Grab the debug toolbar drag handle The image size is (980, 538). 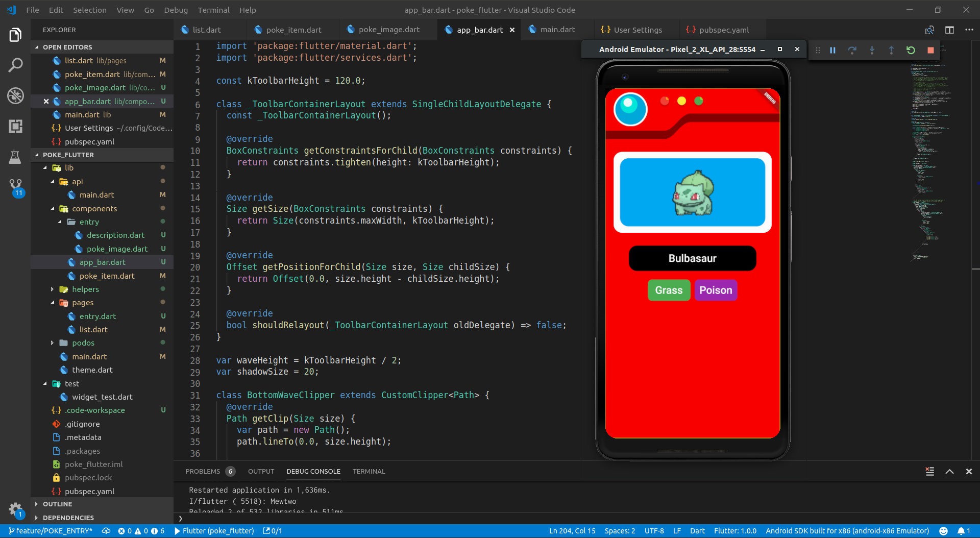[x=818, y=50]
